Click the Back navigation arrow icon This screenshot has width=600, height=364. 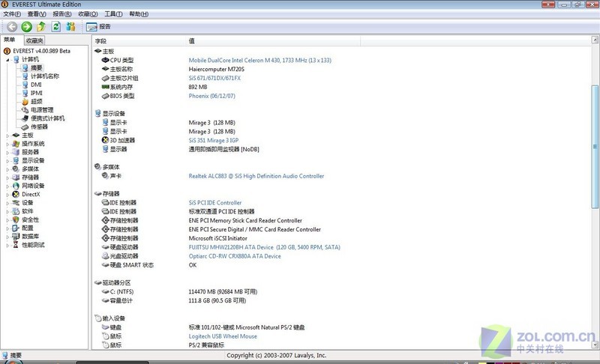[x=12, y=26]
